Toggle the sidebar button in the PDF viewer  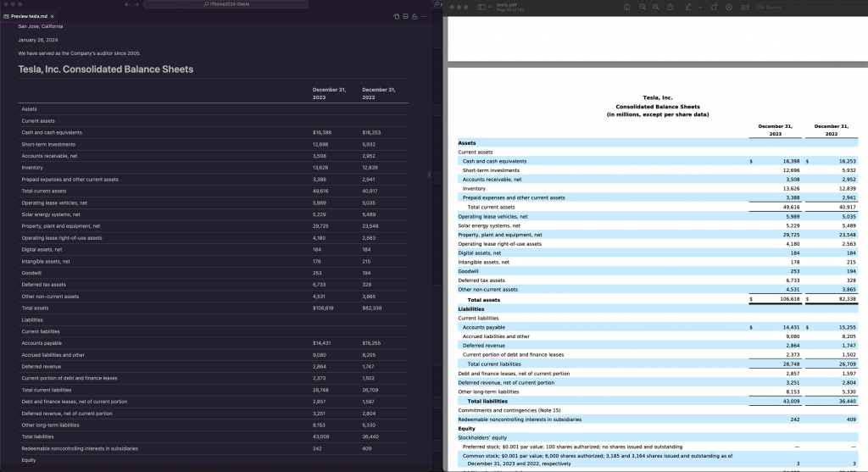point(481,7)
